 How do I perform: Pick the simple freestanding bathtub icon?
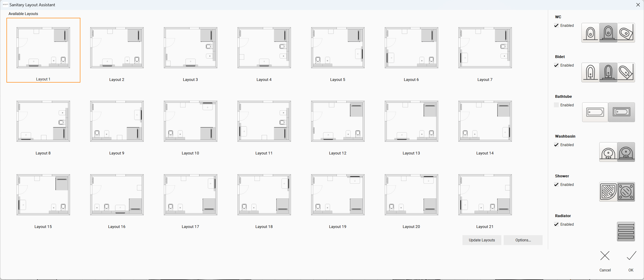point(595,112)
